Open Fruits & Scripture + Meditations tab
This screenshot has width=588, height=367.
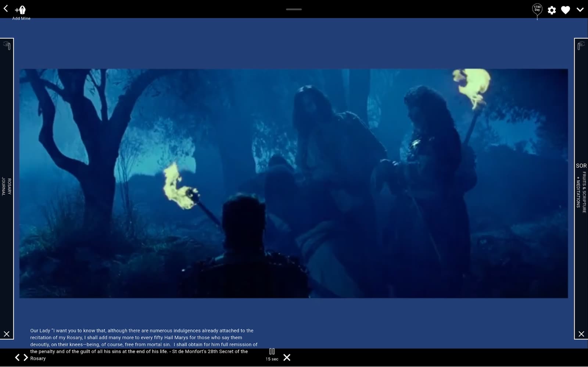pos(581,192)
